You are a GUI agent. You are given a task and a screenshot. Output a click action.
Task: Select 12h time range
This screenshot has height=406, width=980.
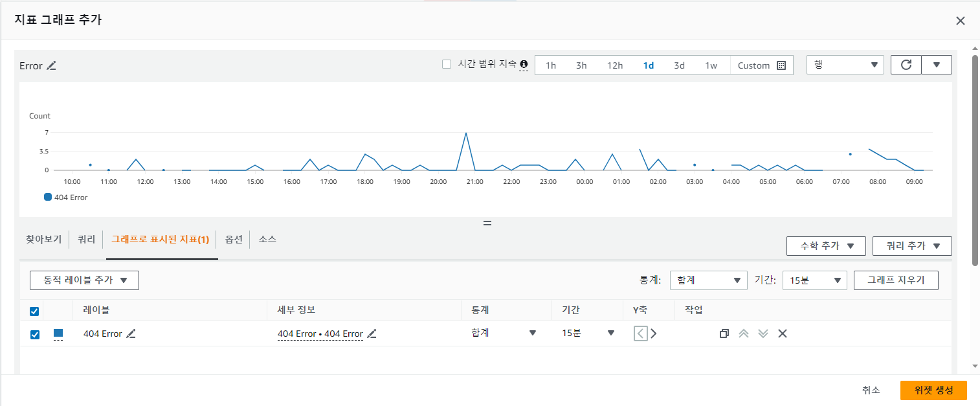point(615,65)
